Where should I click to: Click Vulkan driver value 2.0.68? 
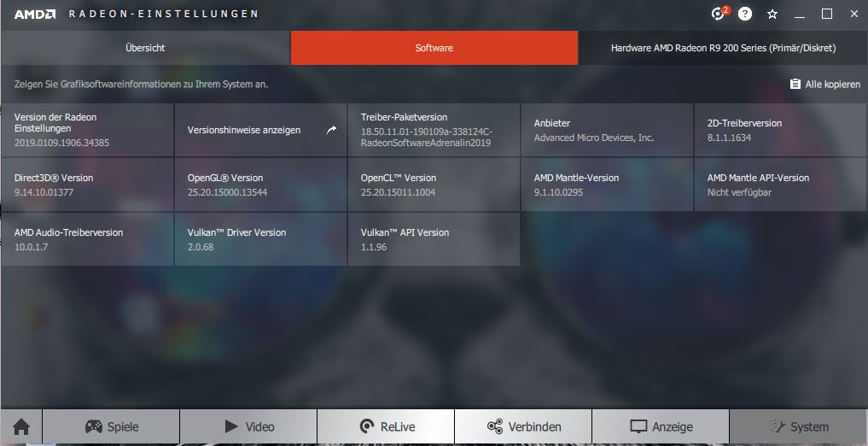pyautogui.click(x=201, y=247)
